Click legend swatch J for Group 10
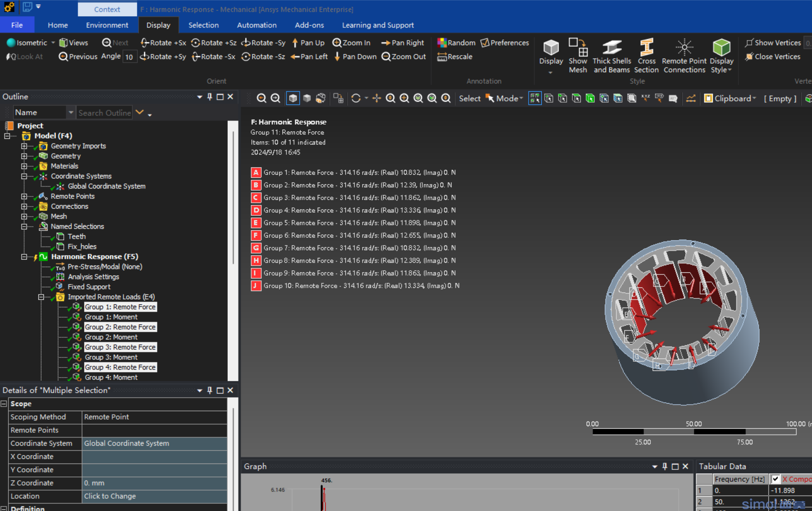 256,286
